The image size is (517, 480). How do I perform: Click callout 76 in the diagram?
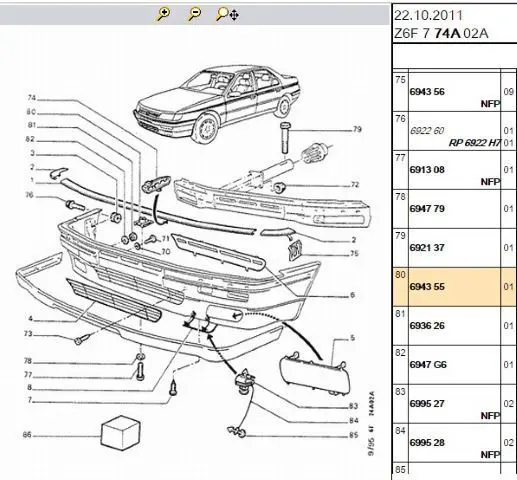tap(30, 195)
